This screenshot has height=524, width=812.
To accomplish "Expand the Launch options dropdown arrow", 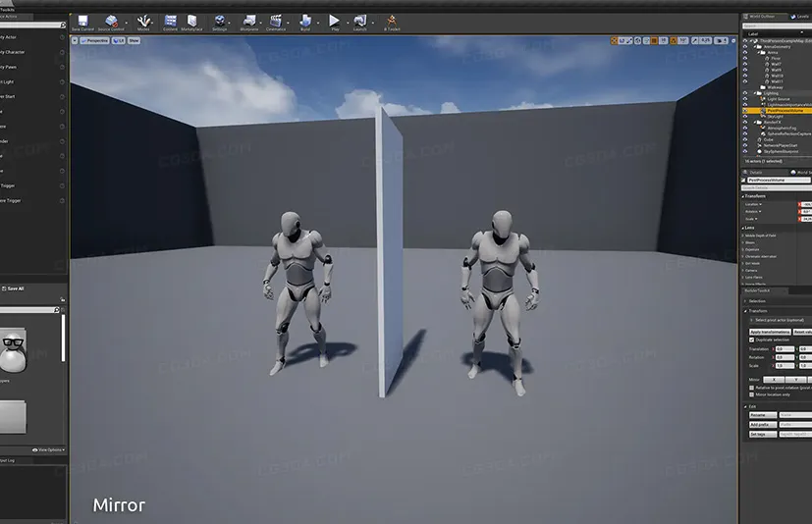I will pos(373,23).
